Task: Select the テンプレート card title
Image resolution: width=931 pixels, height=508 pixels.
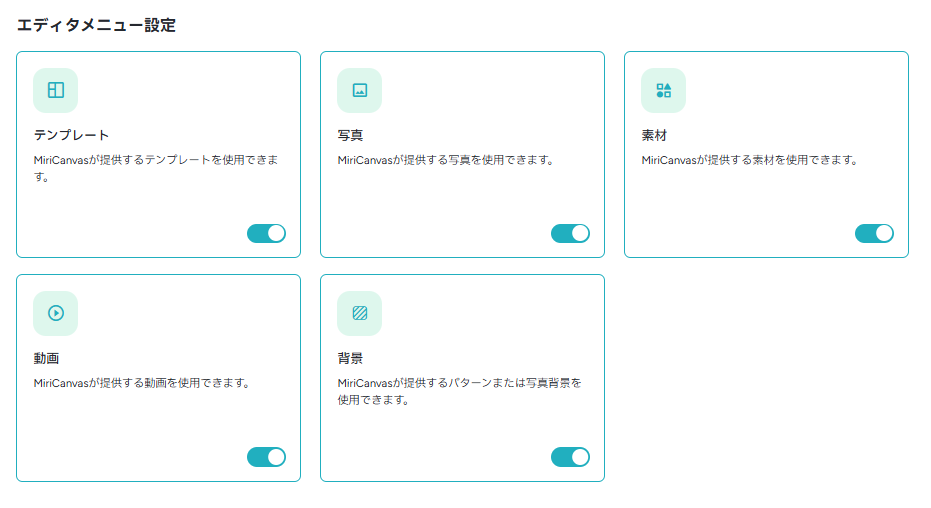Action: click(71, 135)
